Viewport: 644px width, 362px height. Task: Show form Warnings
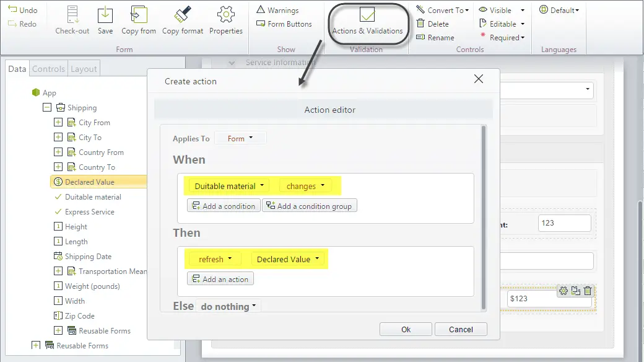277,10
